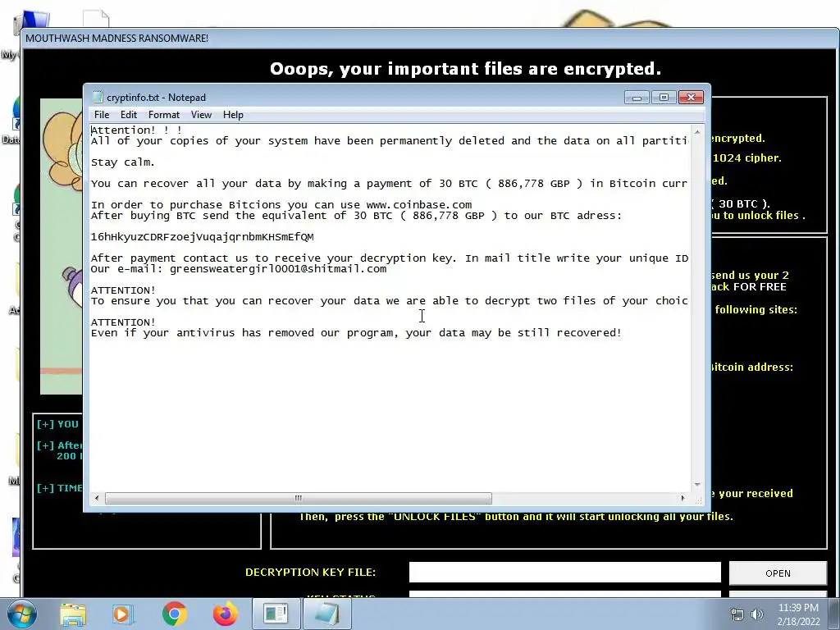Click the 'Stay calm.' line in Notepad
840x630 pixels.
(x=123, y=162)
